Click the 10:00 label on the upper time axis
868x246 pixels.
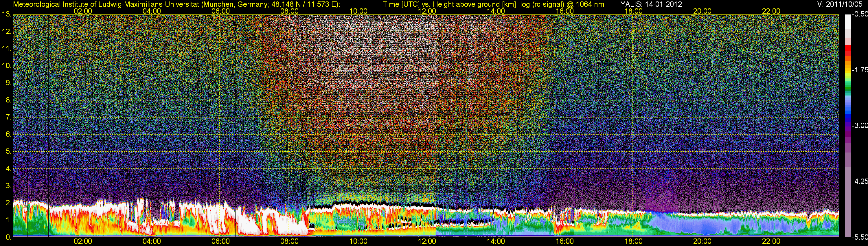pos(358,11)
